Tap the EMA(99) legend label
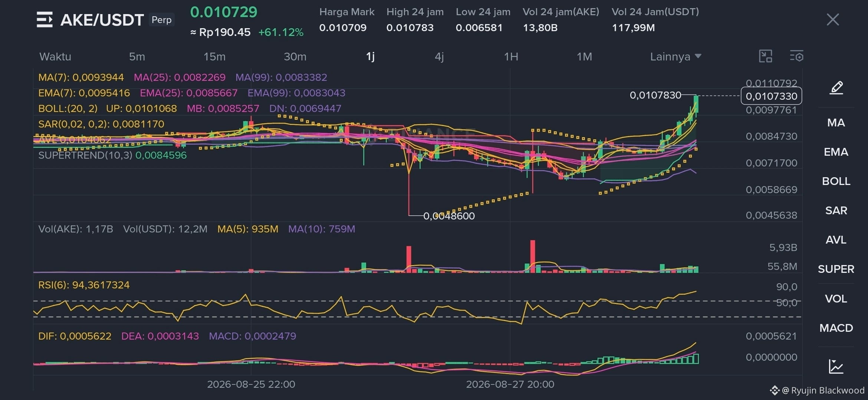The width and height of the screenshot is (868, 400). (296, 93)
